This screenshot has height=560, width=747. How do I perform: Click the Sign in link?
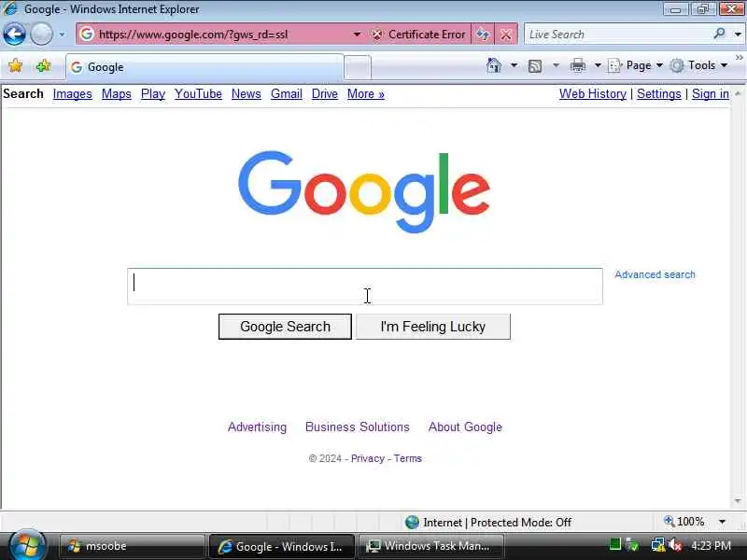tap(711, 94)
